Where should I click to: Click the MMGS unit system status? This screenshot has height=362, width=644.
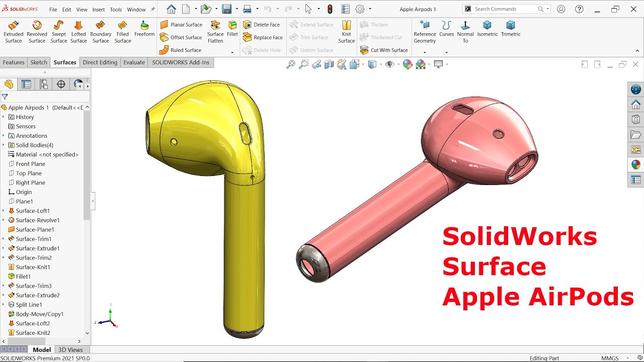tap(610, 358)
